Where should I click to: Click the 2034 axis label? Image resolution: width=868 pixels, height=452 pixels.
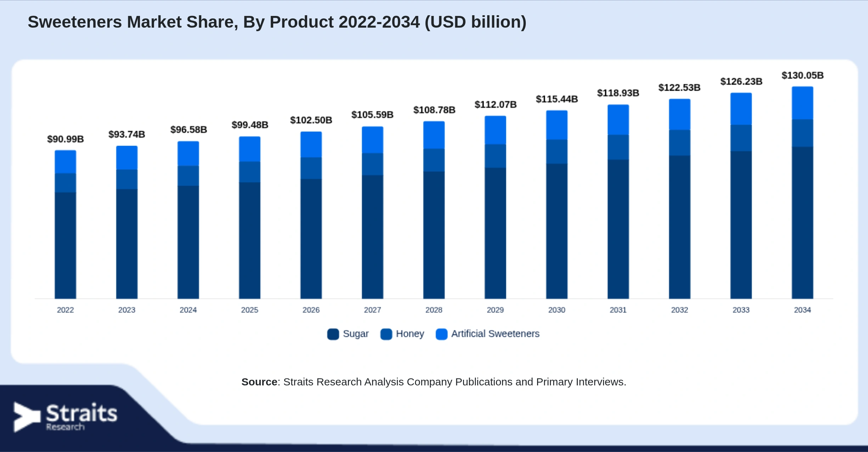click(802, 310)
